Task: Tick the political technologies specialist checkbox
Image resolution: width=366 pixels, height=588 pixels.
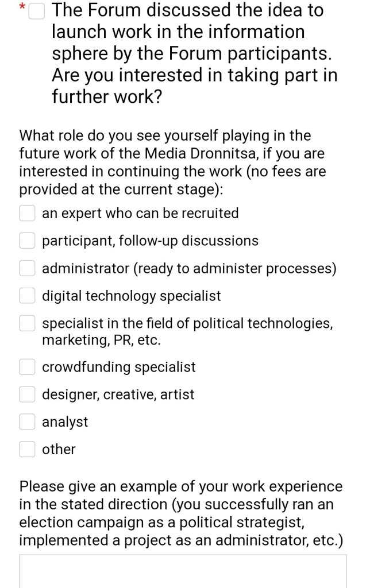Action: tap(28, 324)
